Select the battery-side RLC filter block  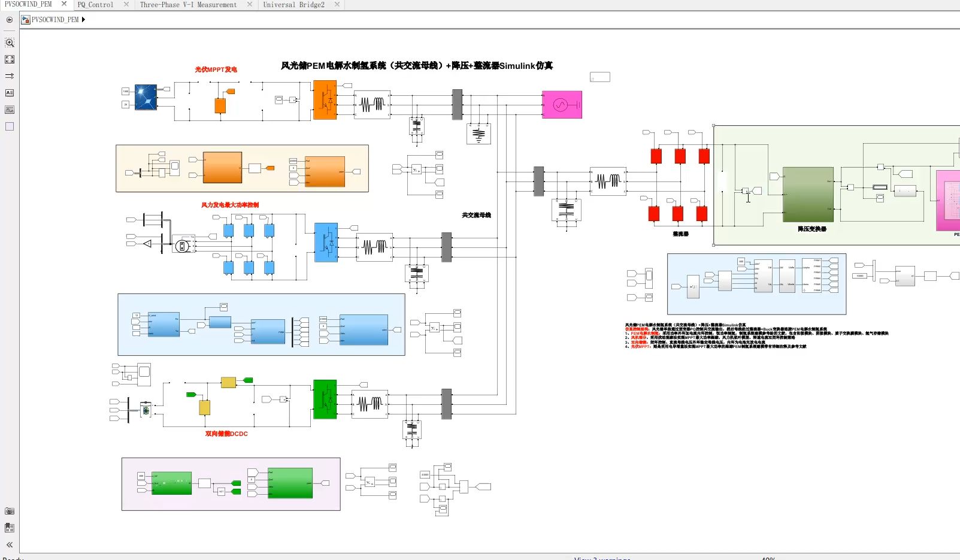[x=370, y=404]
